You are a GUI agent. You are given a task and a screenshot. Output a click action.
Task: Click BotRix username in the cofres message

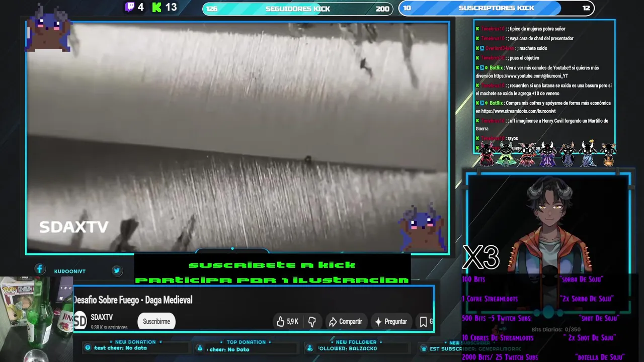[x=496, y=103]
